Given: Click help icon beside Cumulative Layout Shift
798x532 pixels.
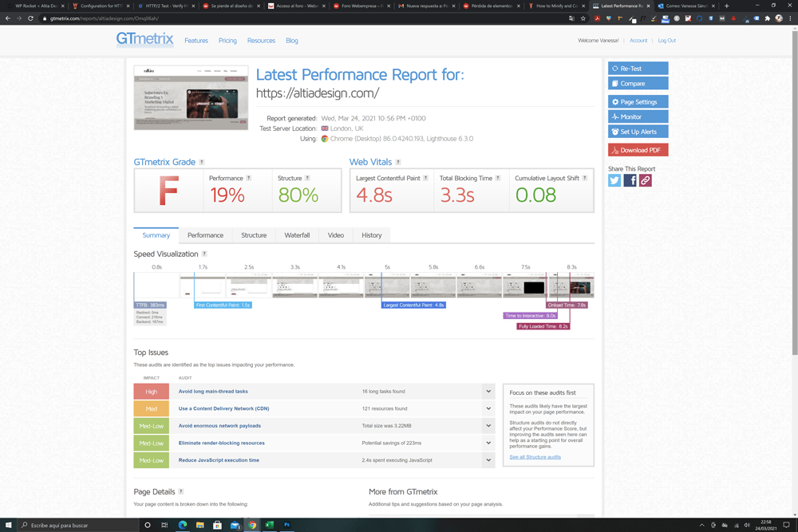Looking at the screenshot, I should point(585,178).
